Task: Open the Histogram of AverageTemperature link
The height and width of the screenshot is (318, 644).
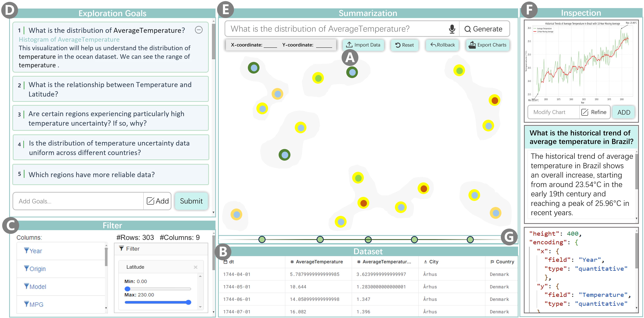Action: pyautogui.click(x=69, y=39)
